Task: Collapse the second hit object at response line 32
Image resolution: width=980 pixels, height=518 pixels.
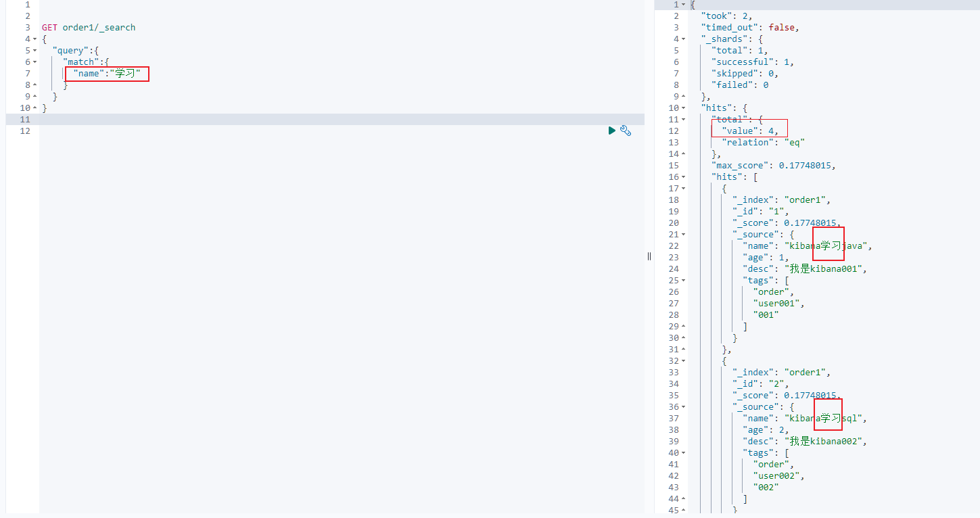Action: 682,360
